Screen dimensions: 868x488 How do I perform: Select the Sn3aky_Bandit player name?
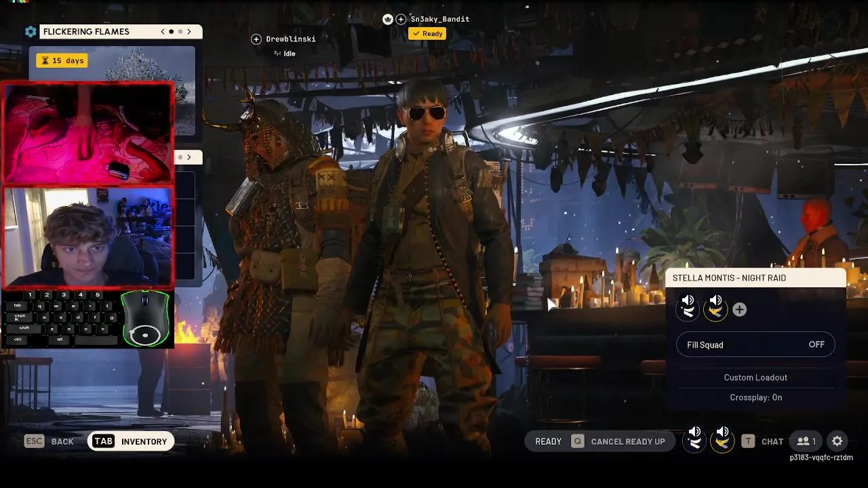coord(440,19)
